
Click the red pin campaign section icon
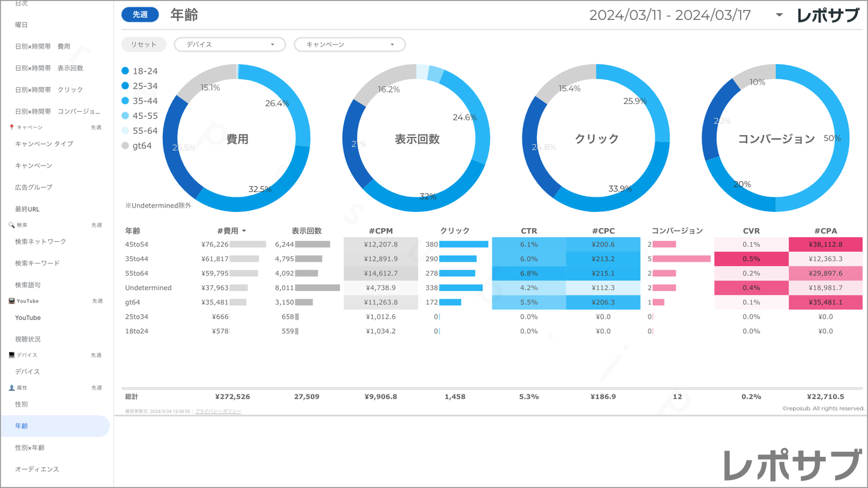point(11,127)
